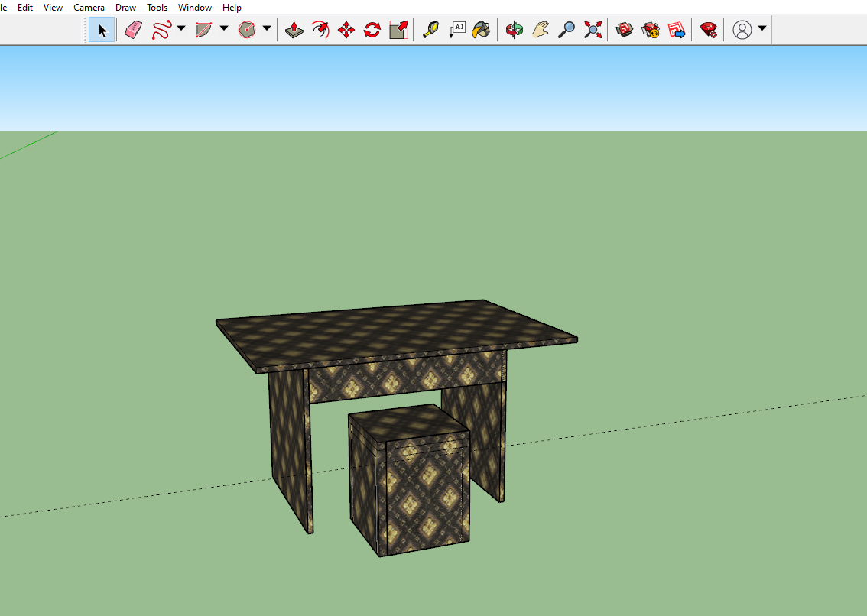Select the Orbit camera tool
Viewport: 867px width, 616px height.
point(515,30)
